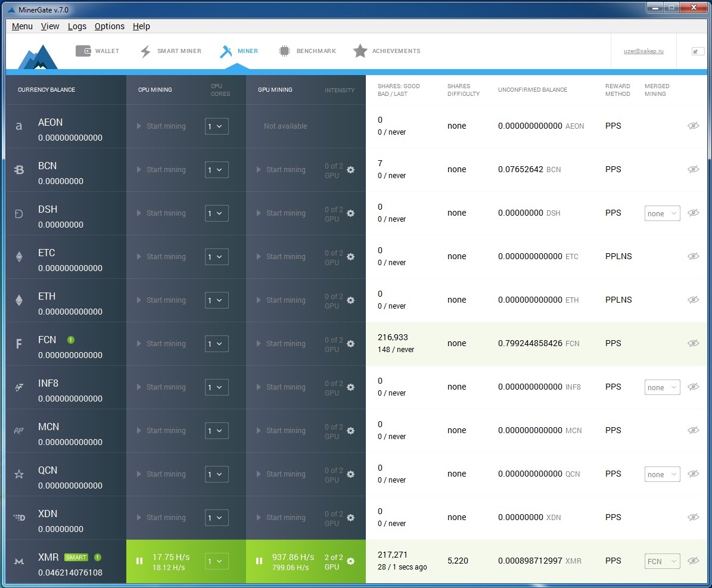Pause XMR CPU mining
The width and height of the screenshot is (712, 588).
(139, 561)
